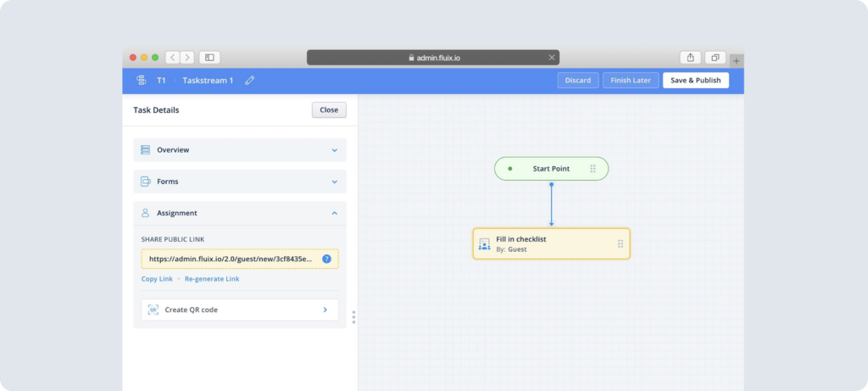This screenshot has height=391, width=868.
Task: Close the Task Details panel
Action: click(x=329, y=110)
